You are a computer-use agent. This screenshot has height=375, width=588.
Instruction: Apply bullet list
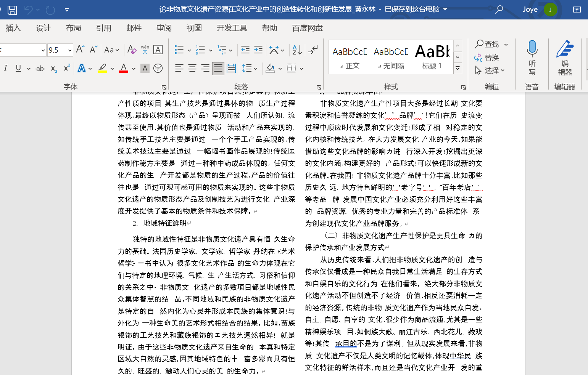(x=179, y=50)
